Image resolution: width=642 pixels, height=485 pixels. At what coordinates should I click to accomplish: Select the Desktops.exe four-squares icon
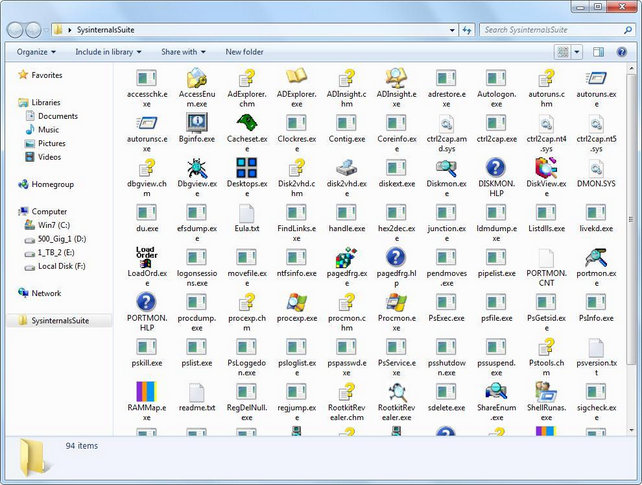point(246,167)
